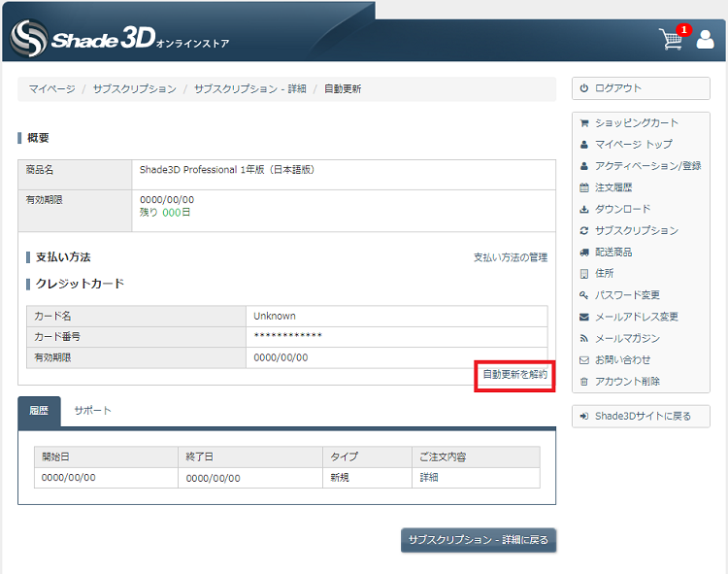Click the ご注文内容 column header
This screenshot has width=728, height=574.
476,457
